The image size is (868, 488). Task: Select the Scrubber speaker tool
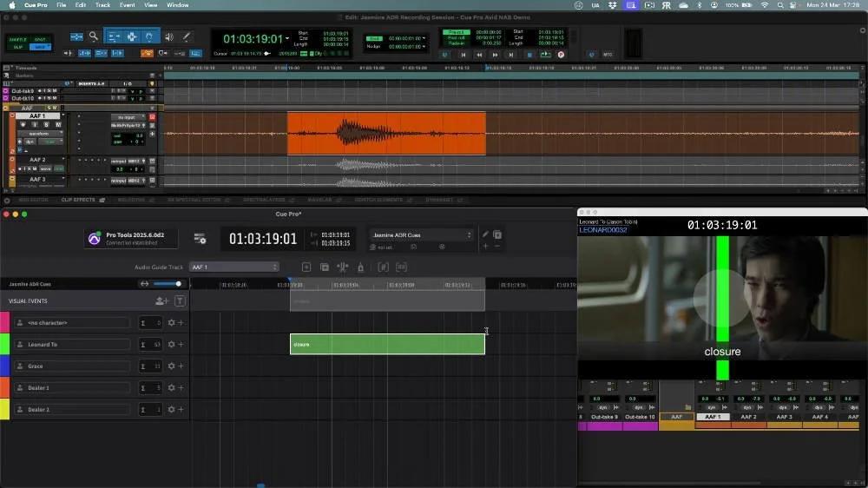click(x=169, y=36)
